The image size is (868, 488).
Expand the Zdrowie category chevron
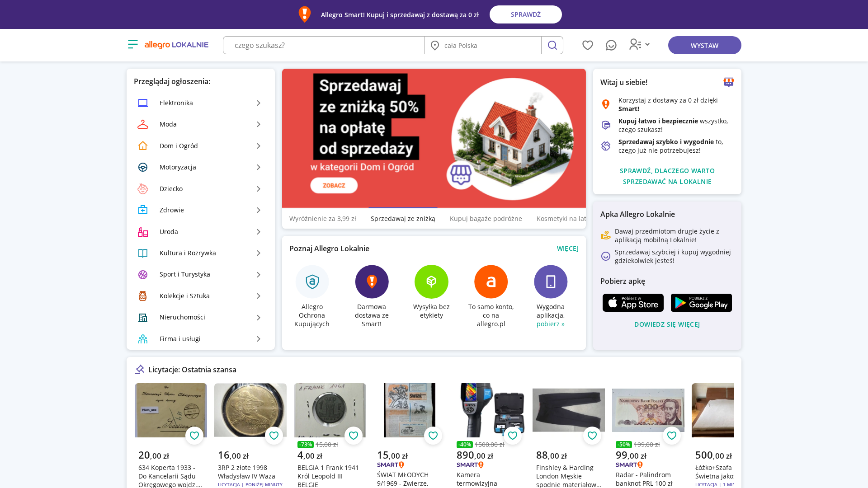[259, 210]
